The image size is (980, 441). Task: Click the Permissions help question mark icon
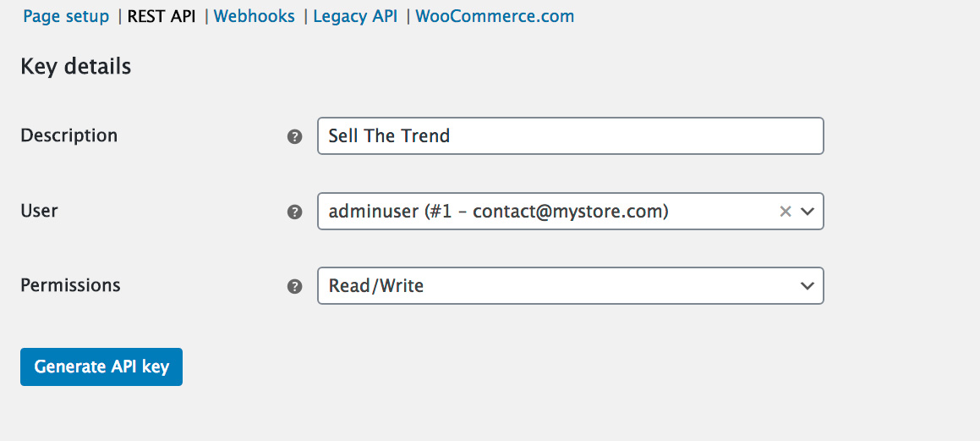(294, 286)
